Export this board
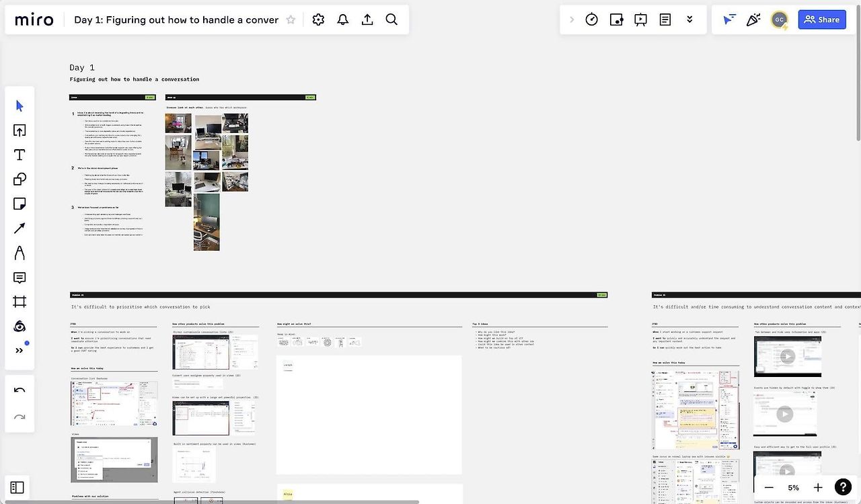This screenshot has width=861, height=504. [x=367, y=19]
